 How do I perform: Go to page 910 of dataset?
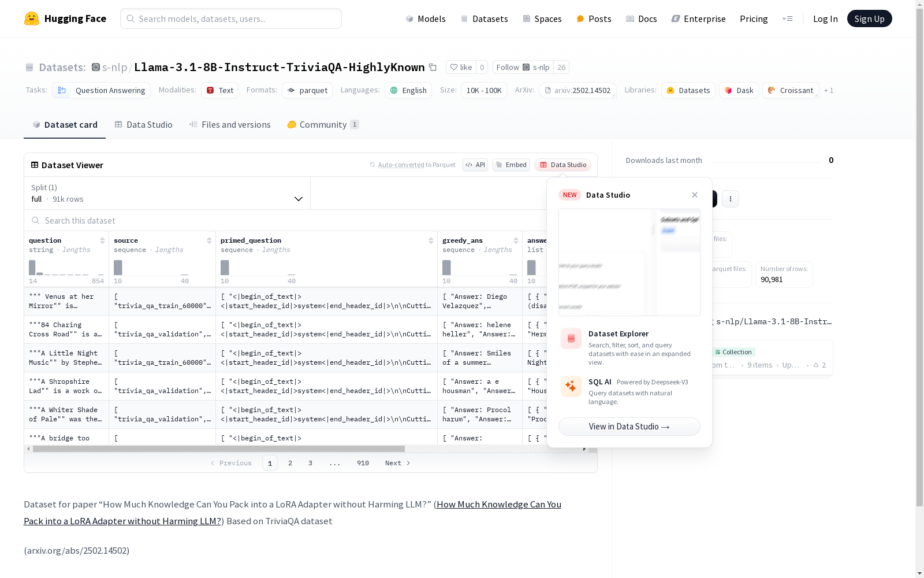pos(363,463)
